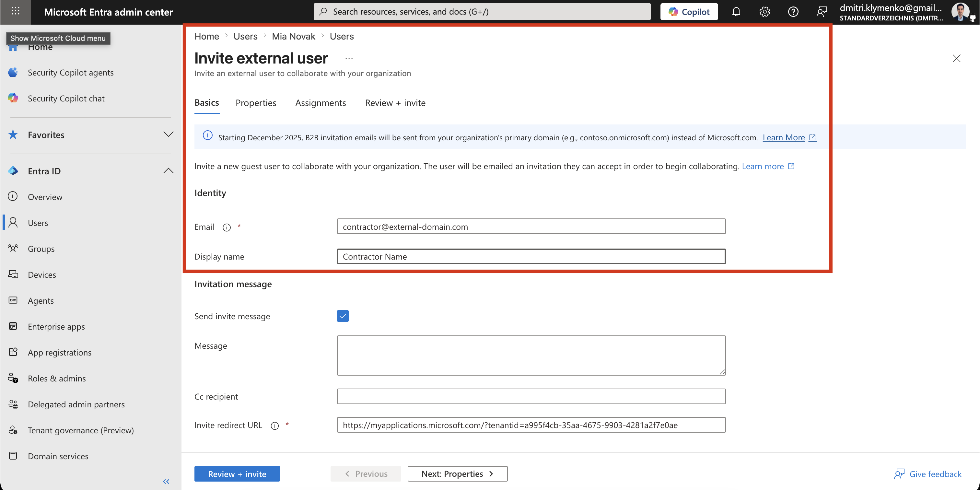Switch to the Assignments tab
Viewport: 980px width, 490px height.
[x=320, y=103]
